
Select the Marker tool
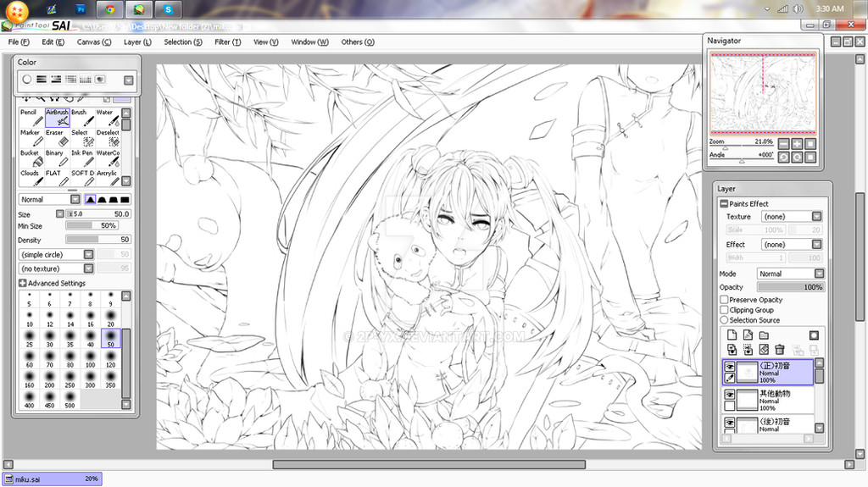pos(31,138)
